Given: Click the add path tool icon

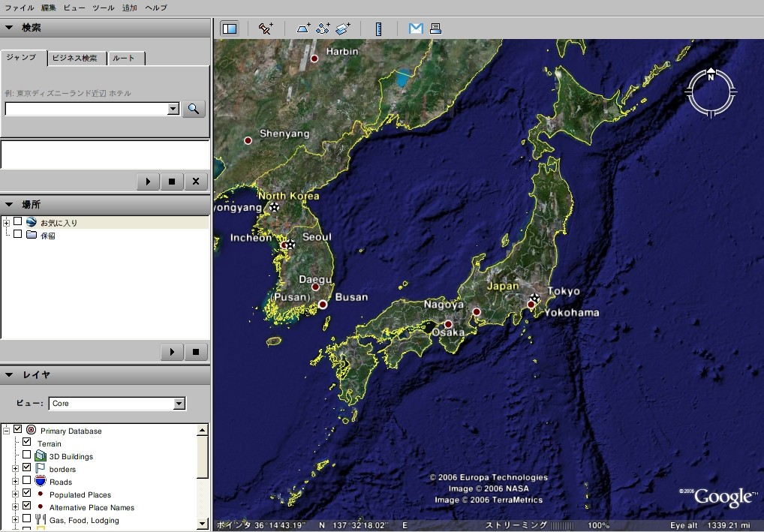Looking at the screenshot, I should point(323,29).
